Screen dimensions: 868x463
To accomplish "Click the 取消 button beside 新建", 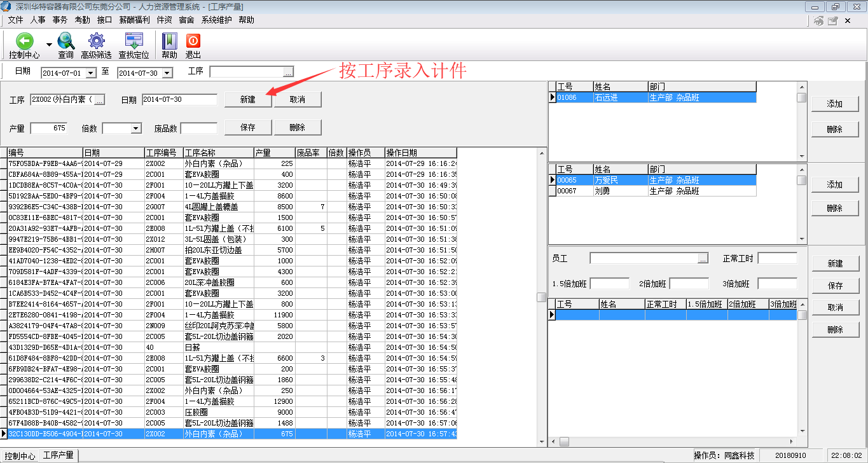I will [x=297, y=100].
